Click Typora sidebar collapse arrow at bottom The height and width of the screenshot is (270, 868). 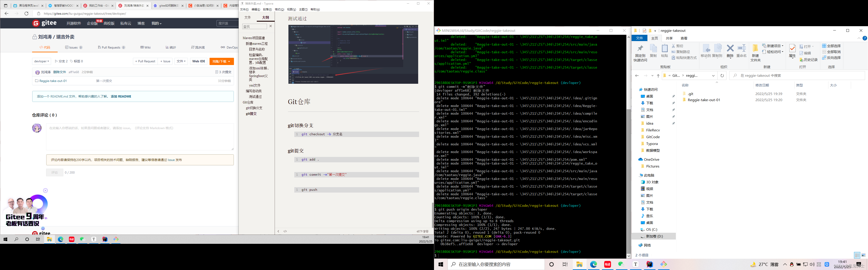point(278,231)
